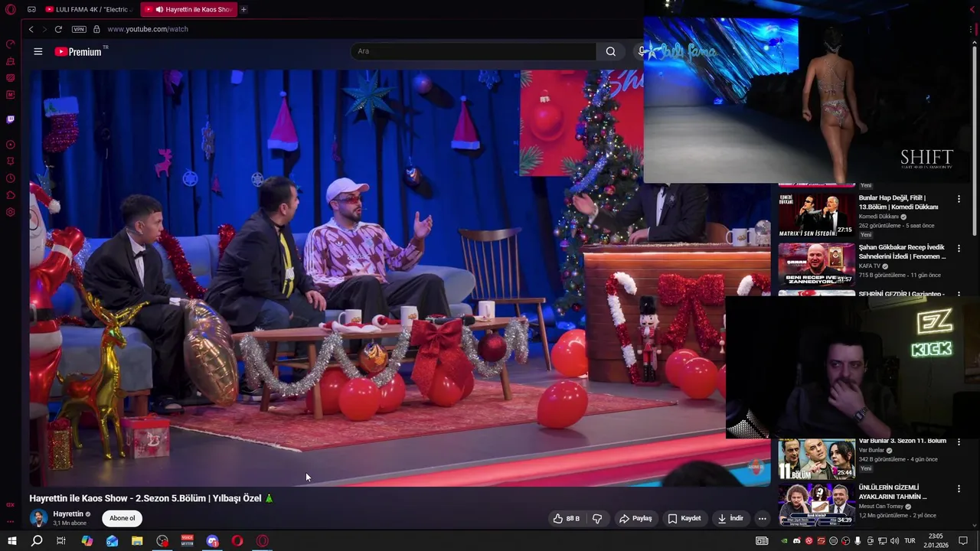Save the video with Kaydet
Image resolution: width=980 pixels, height=551 pixels.
[x=684, y=518]
